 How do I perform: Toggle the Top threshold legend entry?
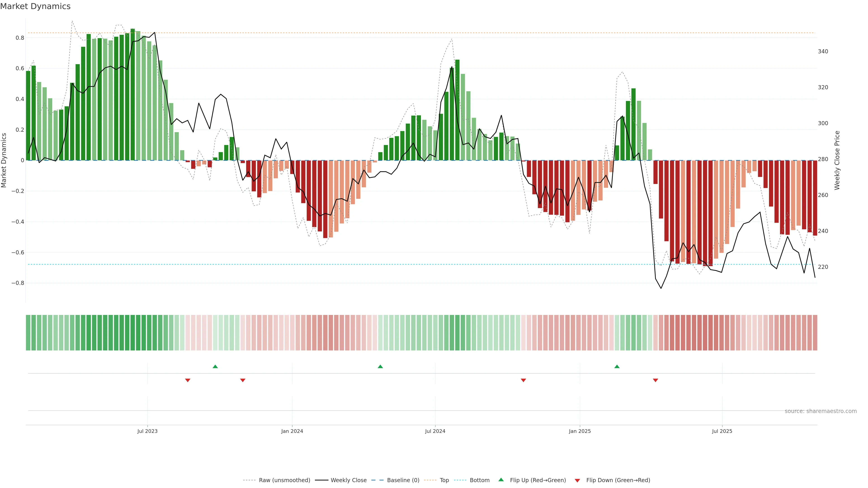coord(444,480)
